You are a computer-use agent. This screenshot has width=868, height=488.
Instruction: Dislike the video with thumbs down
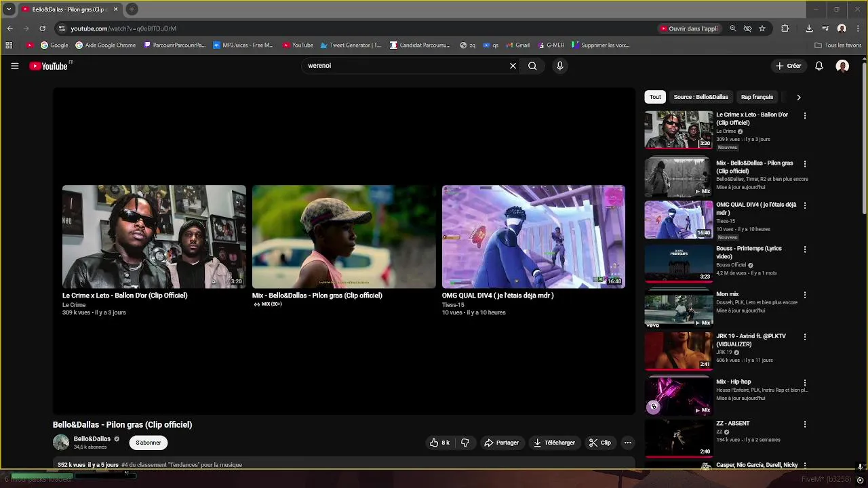coord(465,443)
